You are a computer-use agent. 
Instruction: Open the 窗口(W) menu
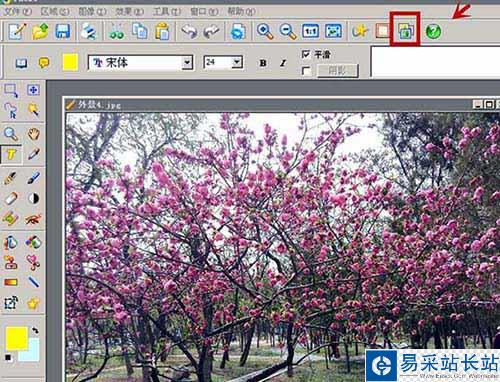coord(204,12)
